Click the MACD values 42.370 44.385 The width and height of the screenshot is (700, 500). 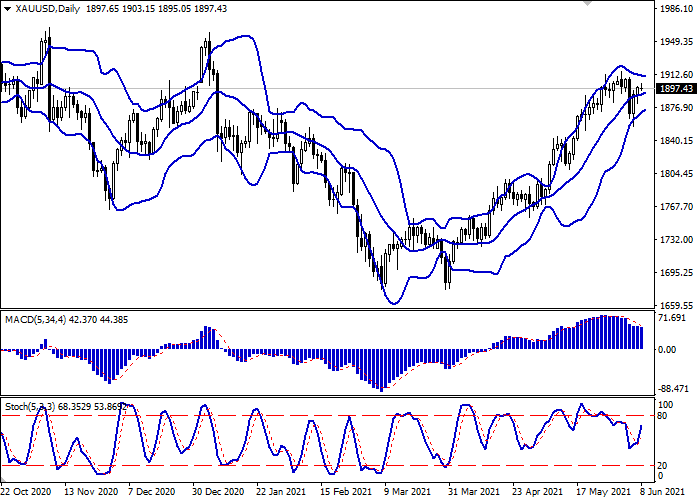coord(98,320)
